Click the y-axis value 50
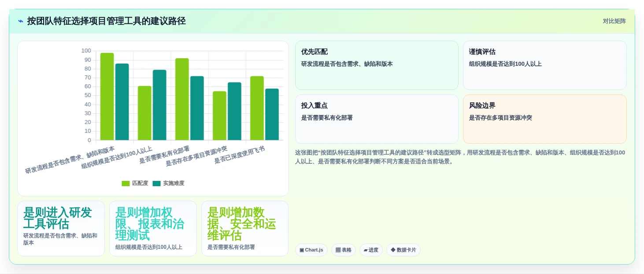 (x=88, y=95)
